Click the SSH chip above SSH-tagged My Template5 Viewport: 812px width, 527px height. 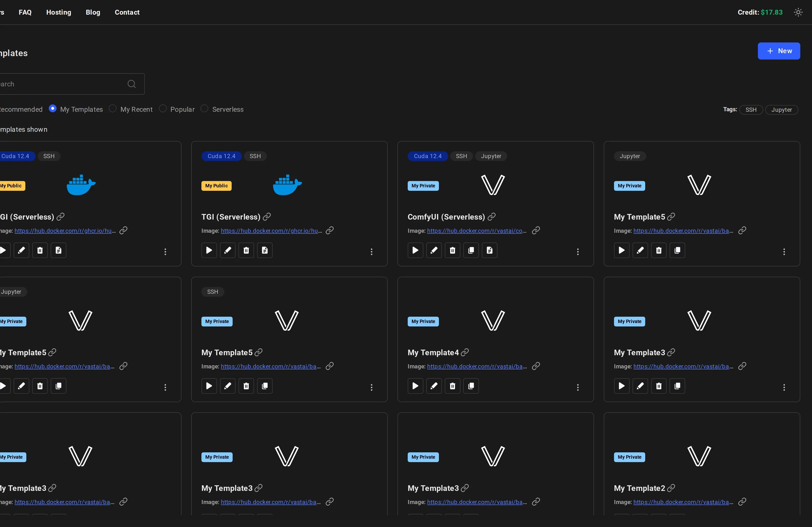pos(213,292)
